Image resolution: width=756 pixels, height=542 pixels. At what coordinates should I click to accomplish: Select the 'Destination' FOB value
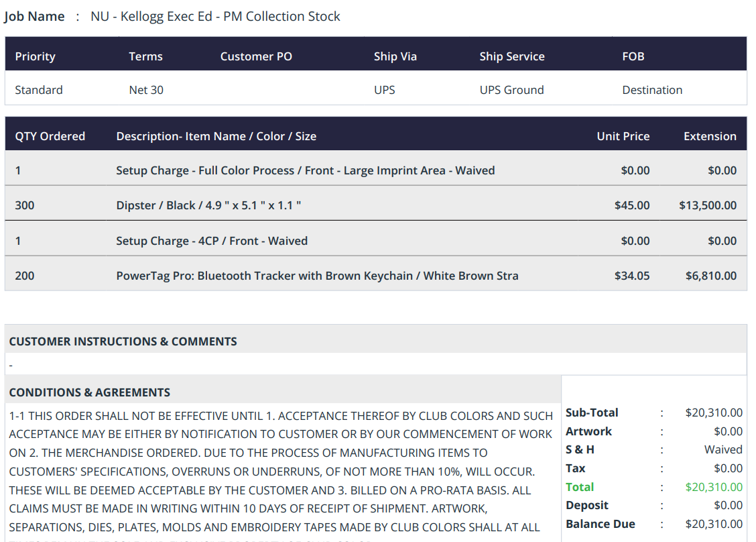(x=652, y=90)
